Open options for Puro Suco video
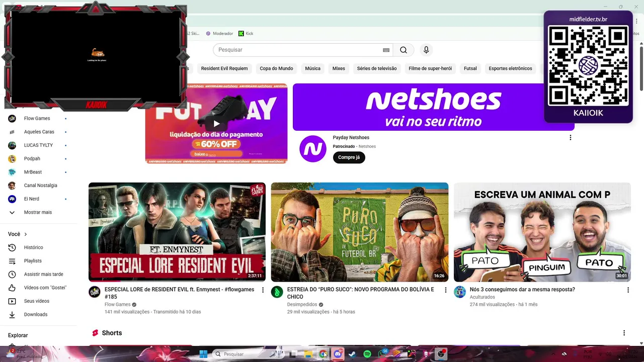 pos(445,290)
